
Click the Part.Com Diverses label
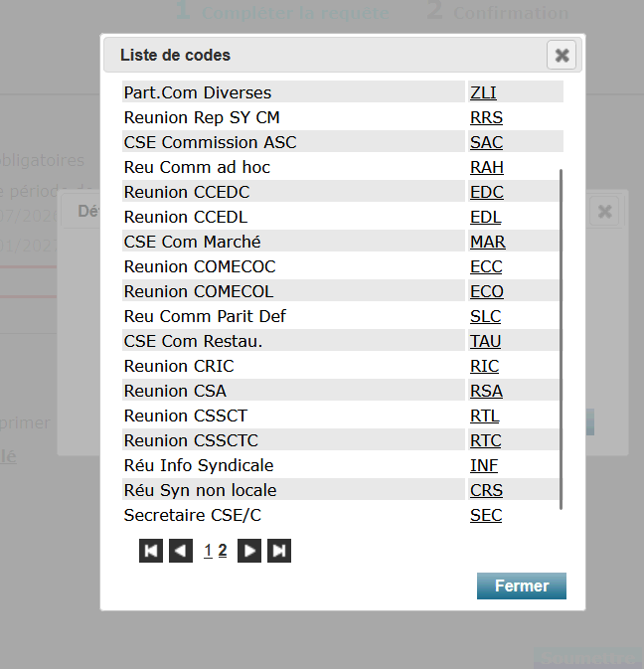198,92
